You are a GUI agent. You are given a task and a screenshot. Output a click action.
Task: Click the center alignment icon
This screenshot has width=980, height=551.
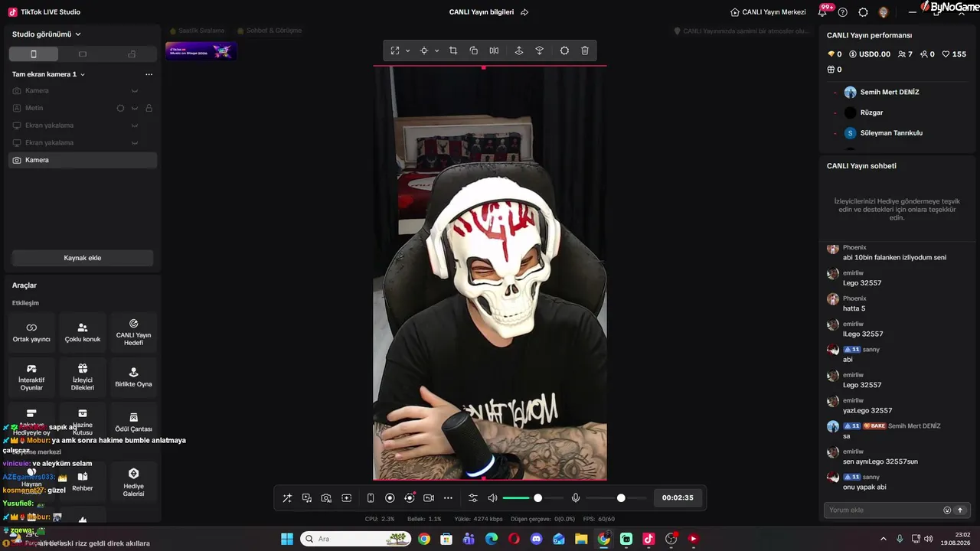tap(423, 51)
